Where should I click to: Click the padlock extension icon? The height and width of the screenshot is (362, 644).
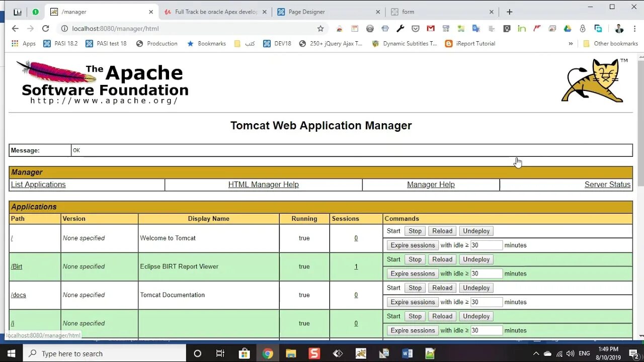pyautogui.click(x=583, y=29)
